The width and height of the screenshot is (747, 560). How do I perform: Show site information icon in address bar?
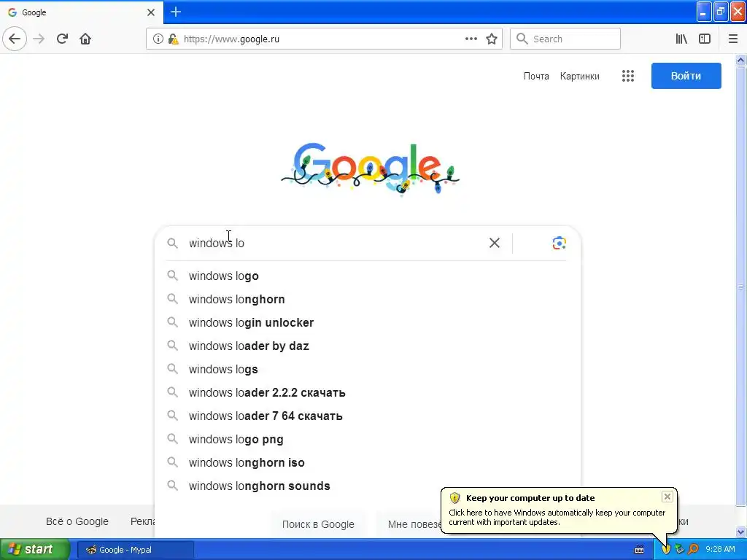point(158,39)
